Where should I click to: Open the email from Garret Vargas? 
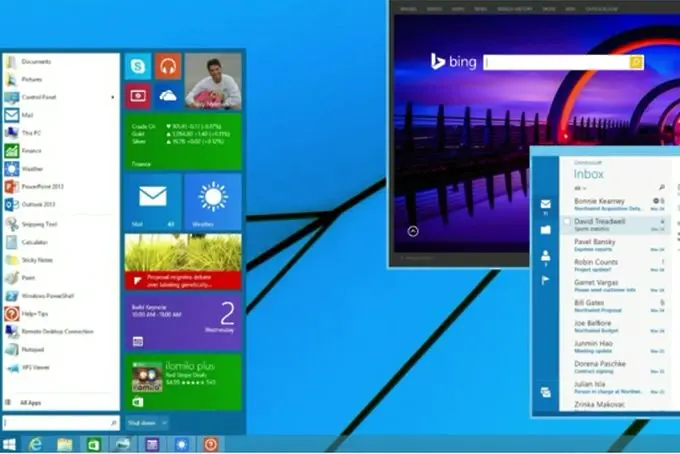pyautogui.click(x=615, y=286)
